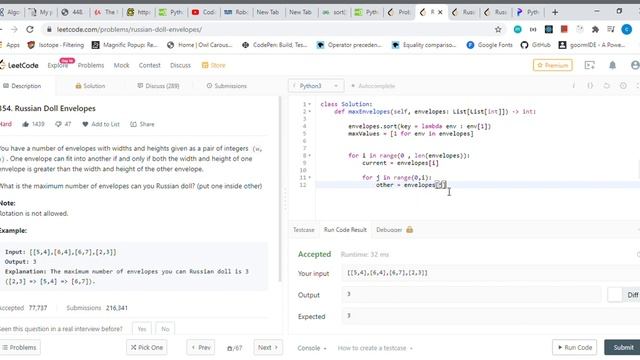Open the LeetCode playground icon
This screenshot has height=360, width=640.
[589, 65]
